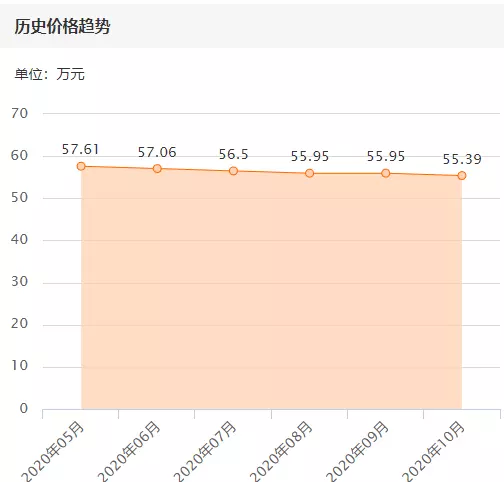Click the 70 y-axis label
504x482 pixels.
(x=19, y=113)
